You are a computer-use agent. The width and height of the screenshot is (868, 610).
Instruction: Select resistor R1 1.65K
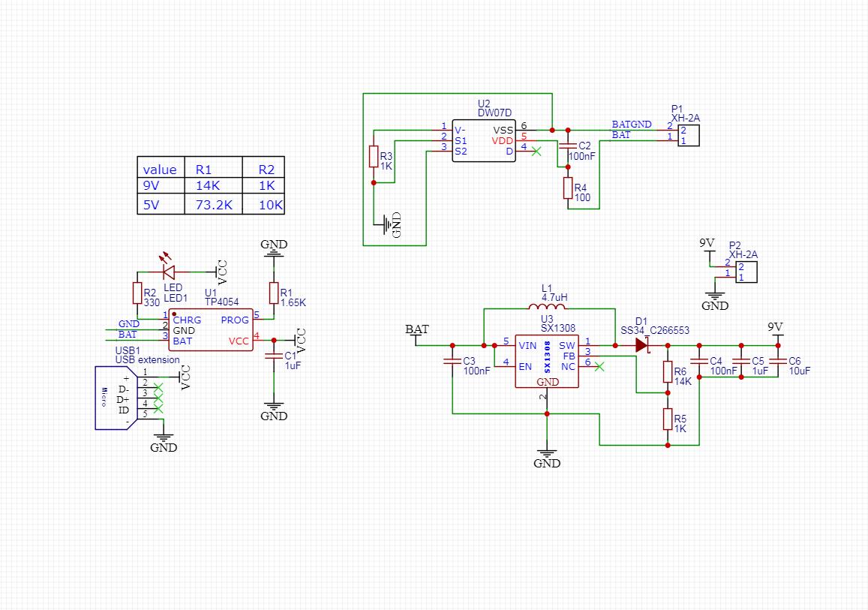(275, 293)
